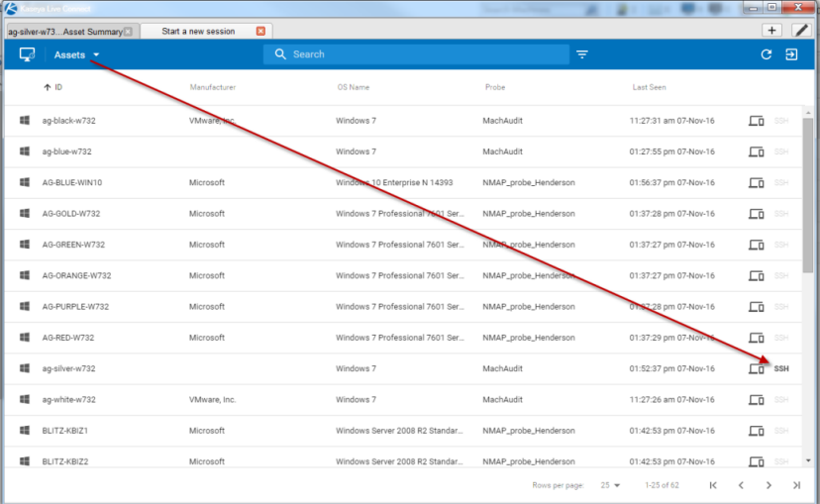820x504 pixels.
Task: Open remote control for ag-black-w732
Action: coord(757,121)
